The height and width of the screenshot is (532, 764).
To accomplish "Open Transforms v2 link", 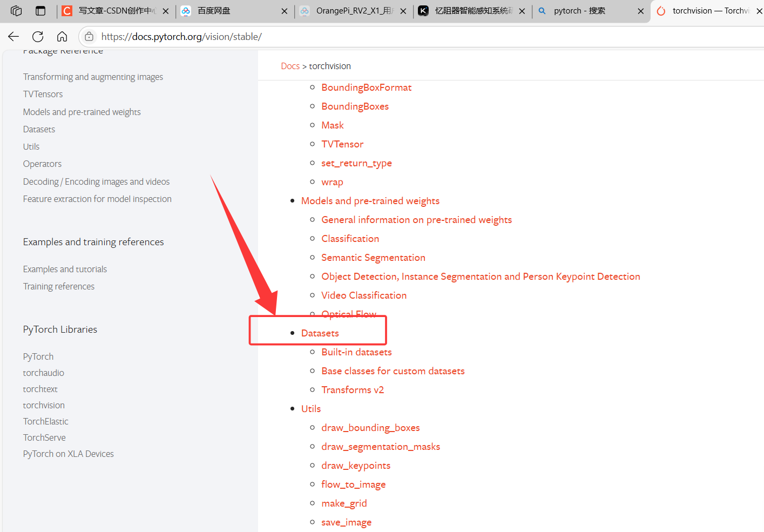I will click(x=353, y=390).
